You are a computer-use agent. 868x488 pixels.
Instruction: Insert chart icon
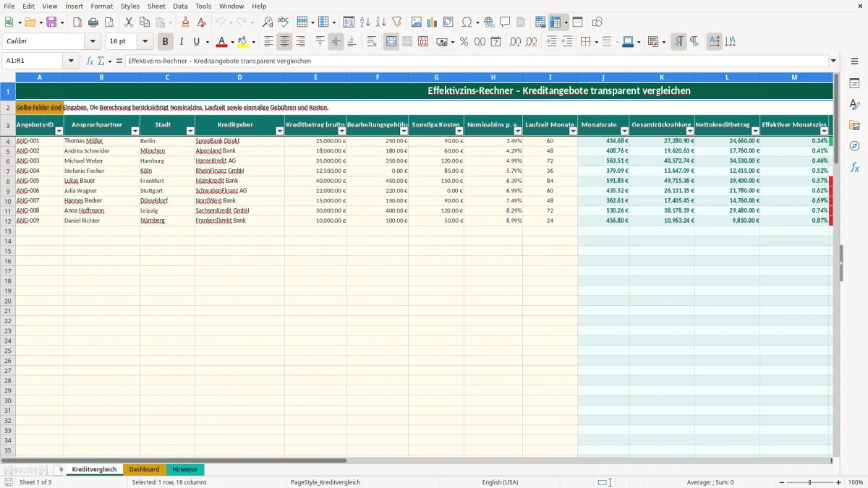point(433,22)
